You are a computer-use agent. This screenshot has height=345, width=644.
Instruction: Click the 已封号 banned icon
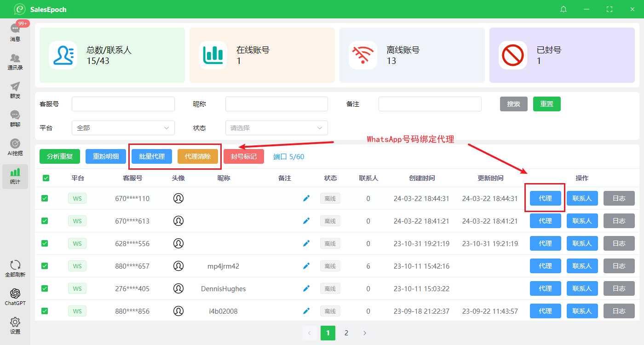click(x=513, y=55)
